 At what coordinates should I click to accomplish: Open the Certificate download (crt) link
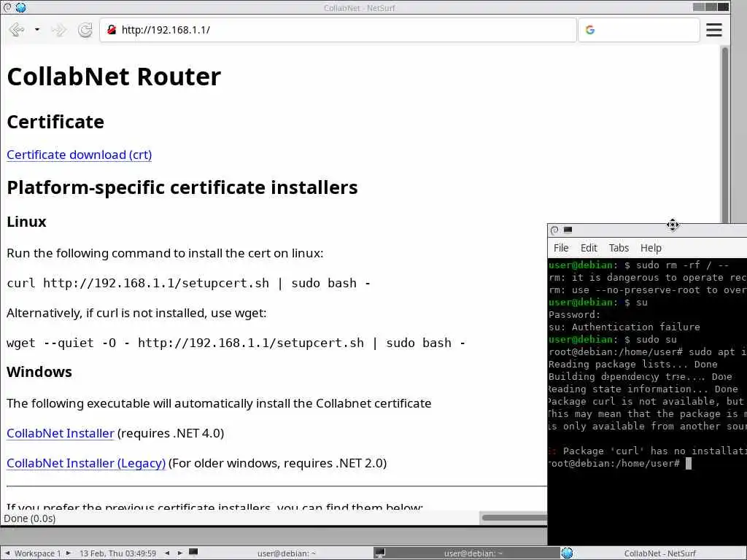tap(79, 155)
